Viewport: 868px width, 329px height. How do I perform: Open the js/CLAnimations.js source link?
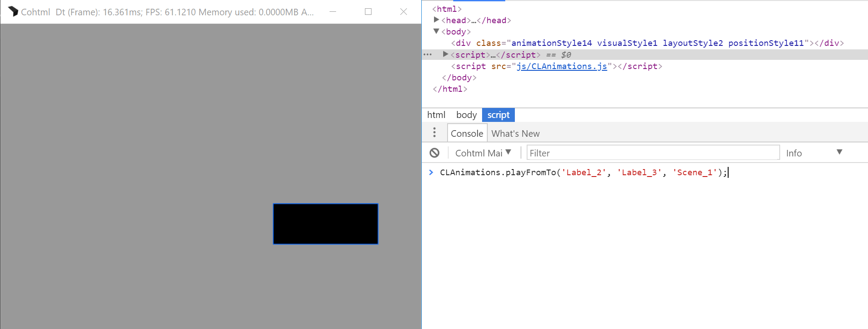[x=562, y=66]
